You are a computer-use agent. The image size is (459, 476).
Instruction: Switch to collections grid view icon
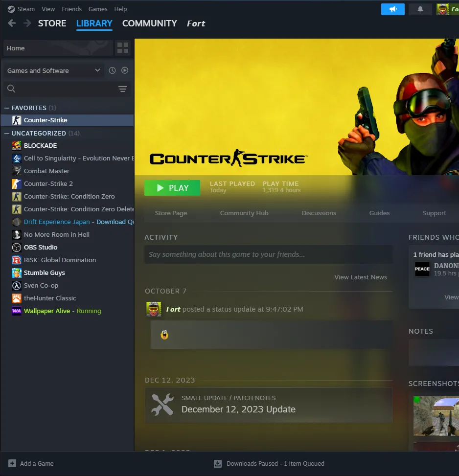click(x=123, y=48)
